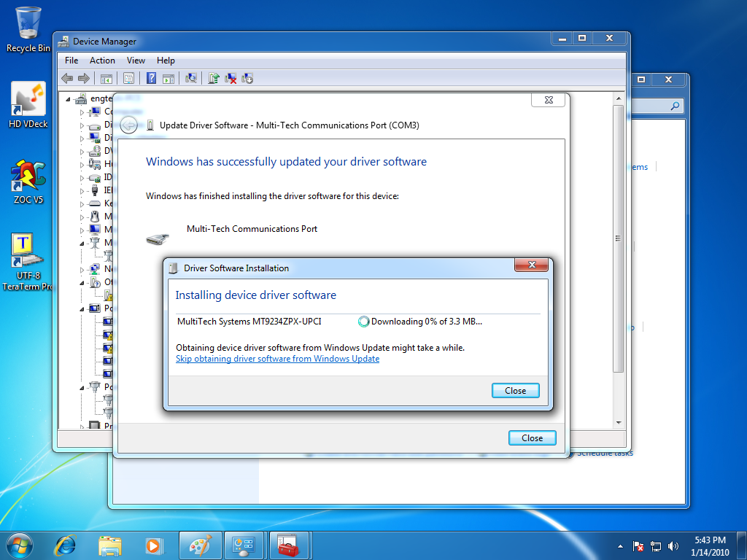This screenshot has height=560, width=747.
Task: Click Close button in Update Driver Software wizard
Action: (532, 437)
